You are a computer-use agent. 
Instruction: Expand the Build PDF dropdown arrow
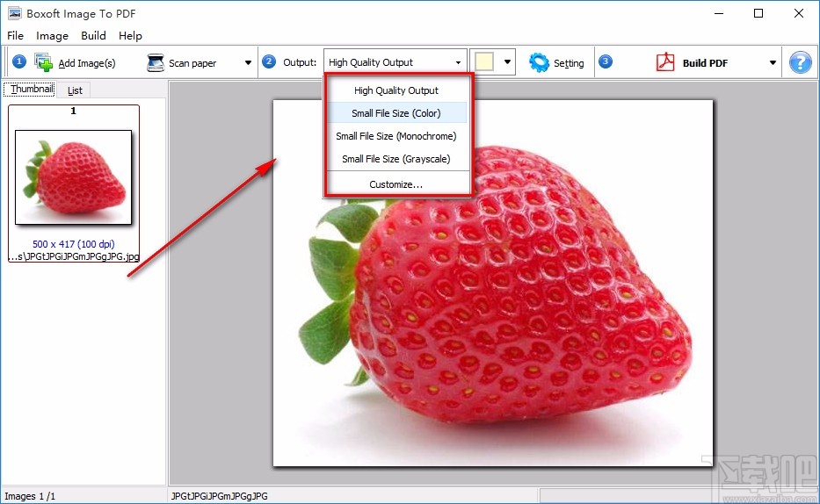tap(773, 62)
